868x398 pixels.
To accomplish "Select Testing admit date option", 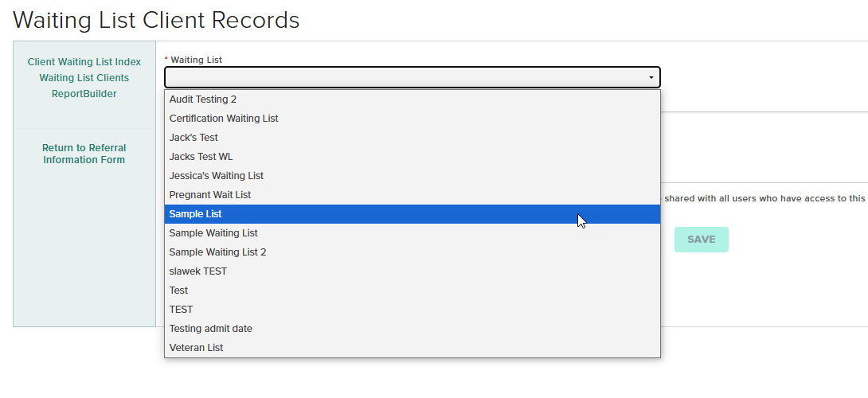I will tap(210, 329).
